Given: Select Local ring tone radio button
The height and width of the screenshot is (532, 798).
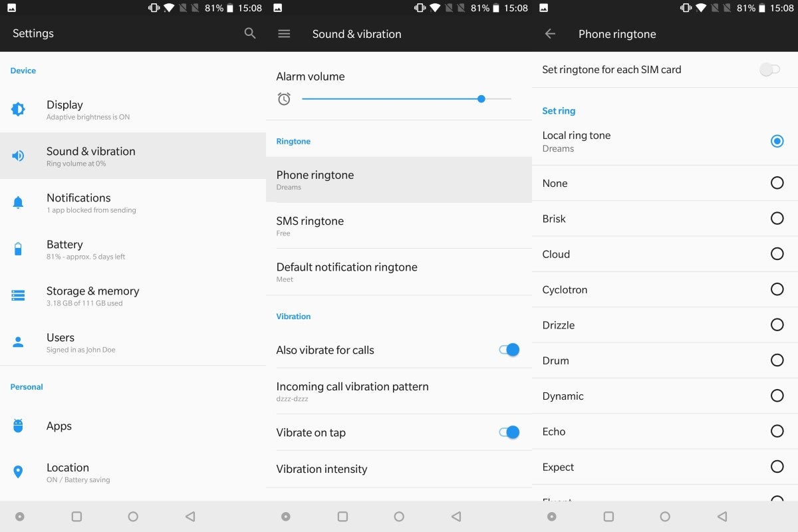Looking at the screenshot, I should [777, 141].
